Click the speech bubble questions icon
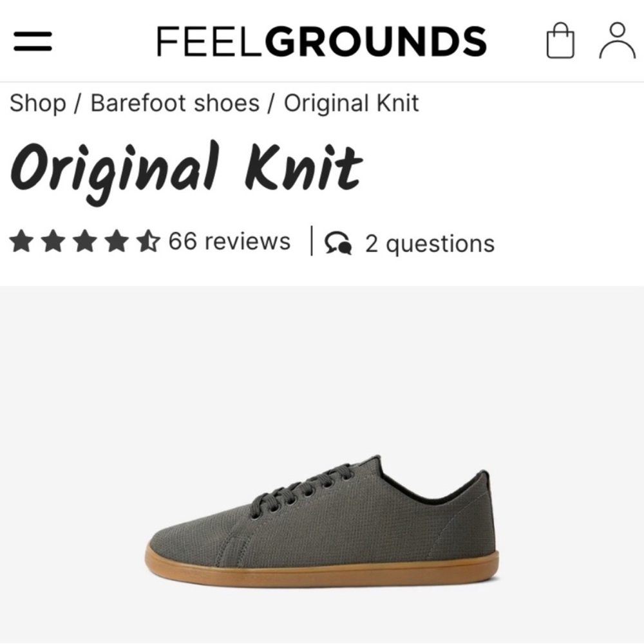The image size is (644, 644). [x=337, y=243]
